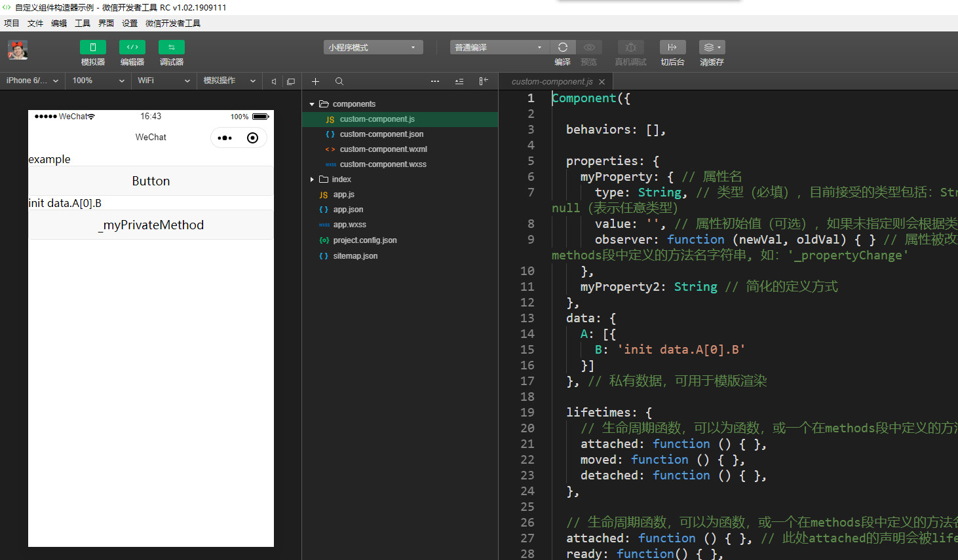
Task: Open sitemap.json file
Action: 400,256
